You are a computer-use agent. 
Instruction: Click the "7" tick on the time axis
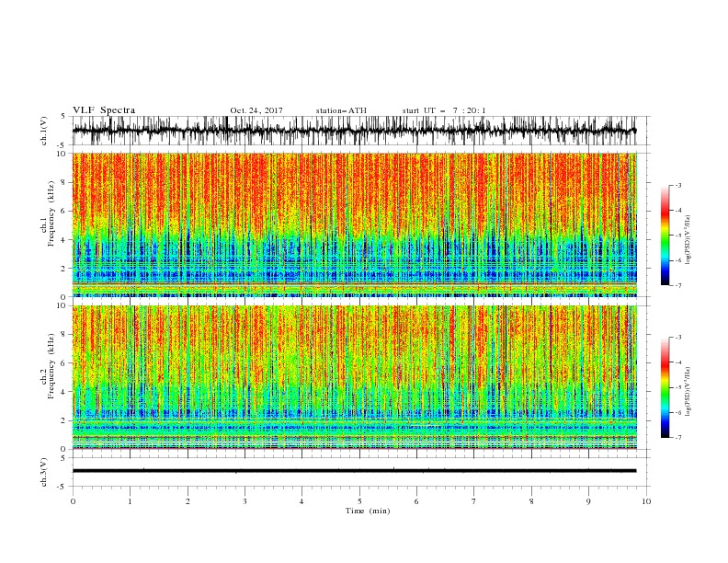click(474, 501)
